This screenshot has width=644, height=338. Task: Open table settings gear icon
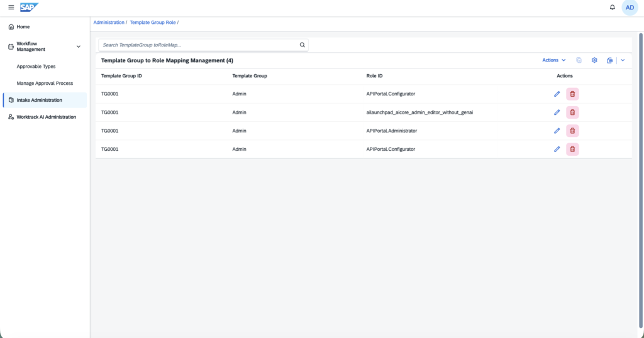point(594,60)
